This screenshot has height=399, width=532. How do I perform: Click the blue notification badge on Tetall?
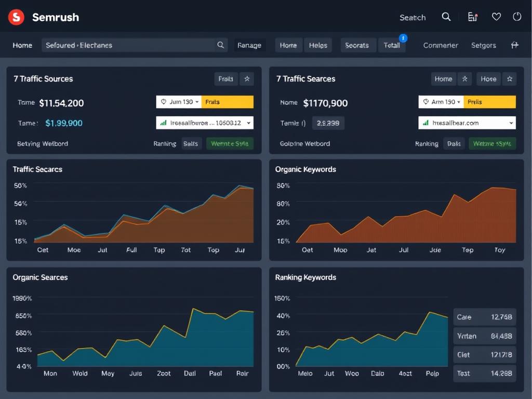403,38
